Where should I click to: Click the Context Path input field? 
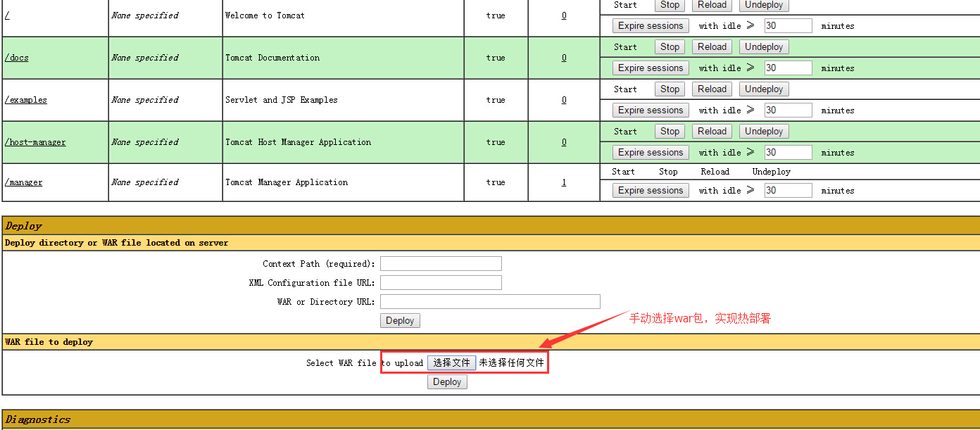coord(441,264)
